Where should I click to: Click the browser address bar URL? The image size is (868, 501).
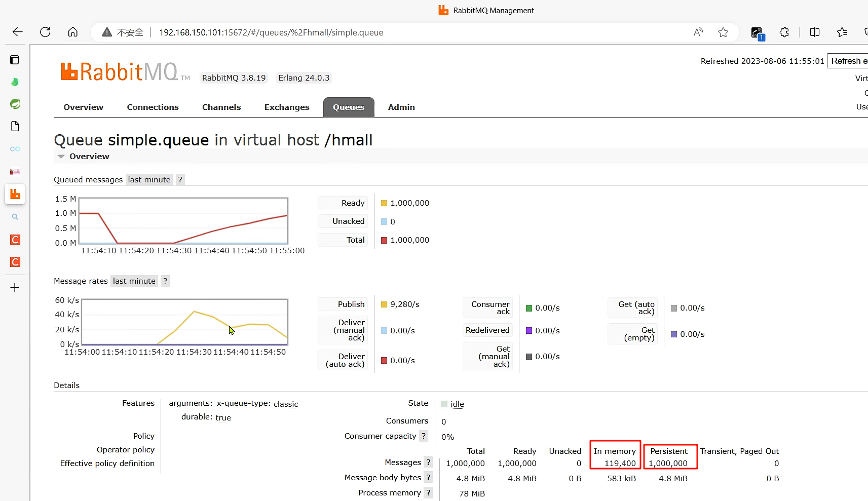pyautogui.click(x=271, y=32)
